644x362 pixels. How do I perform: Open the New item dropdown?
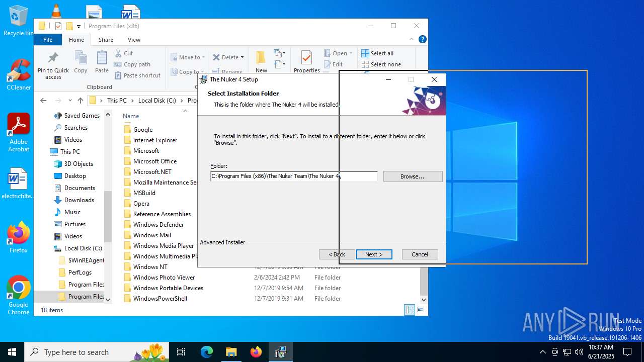point(280,53)
